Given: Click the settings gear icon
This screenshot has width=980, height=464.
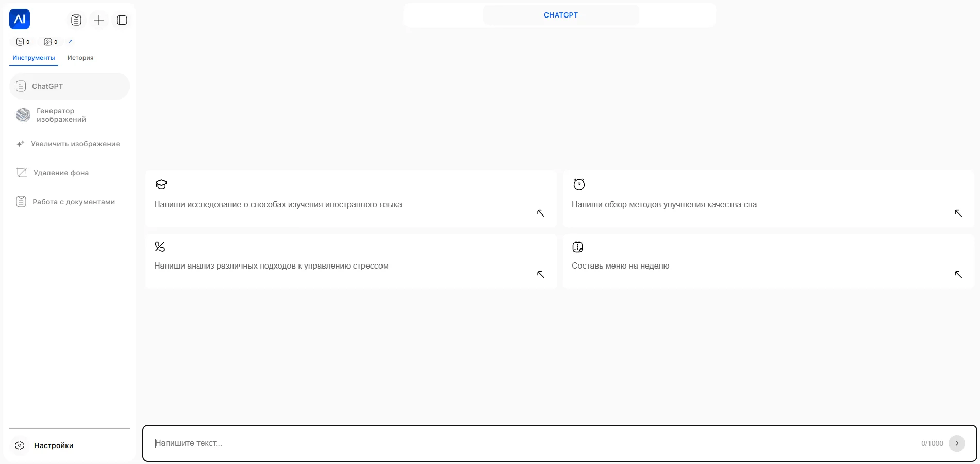Looking at the screenshot, I should click(x=20, y=445).
